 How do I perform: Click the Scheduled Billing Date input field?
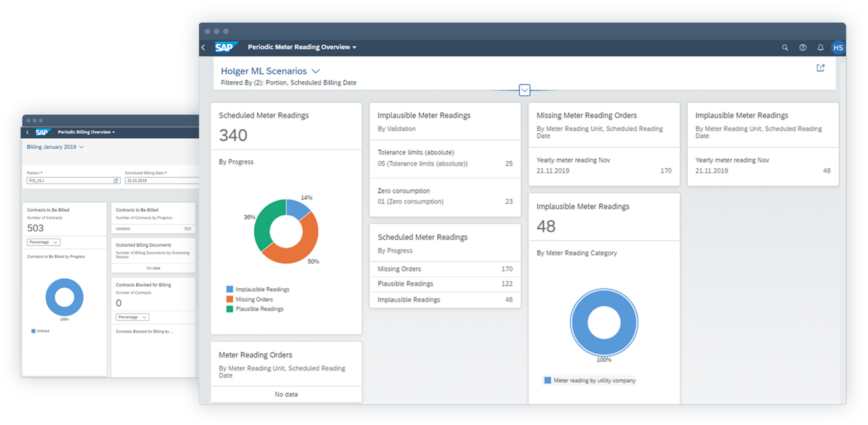(x=161, y=180)
